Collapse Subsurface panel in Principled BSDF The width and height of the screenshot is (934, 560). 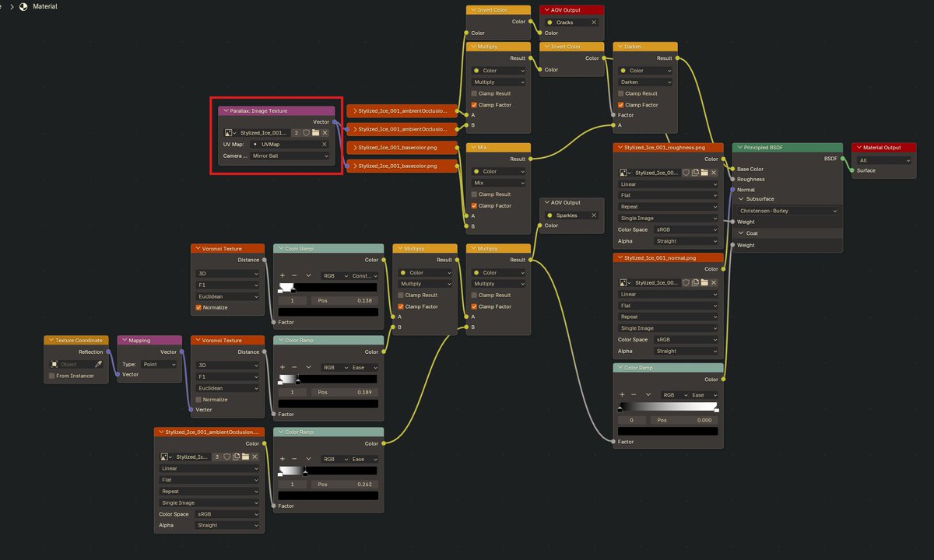tap(741, 199)
